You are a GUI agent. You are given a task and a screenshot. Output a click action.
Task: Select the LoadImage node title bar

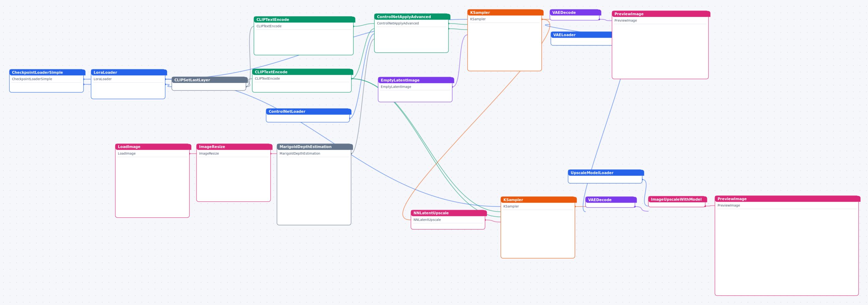click(153, 147)
